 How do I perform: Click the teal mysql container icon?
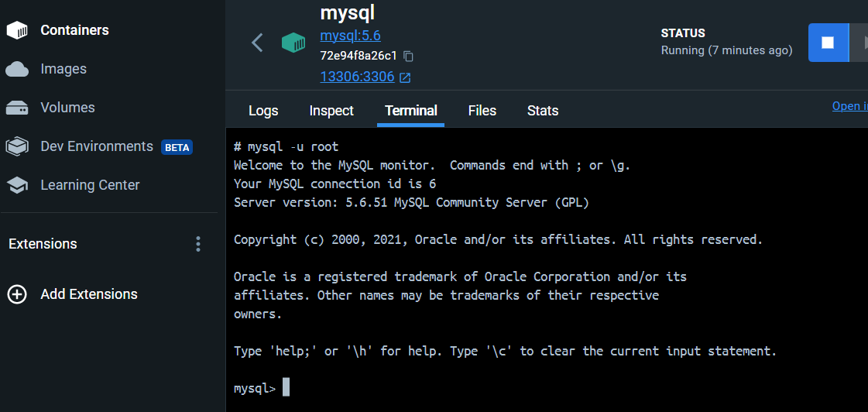pos(293,43)
